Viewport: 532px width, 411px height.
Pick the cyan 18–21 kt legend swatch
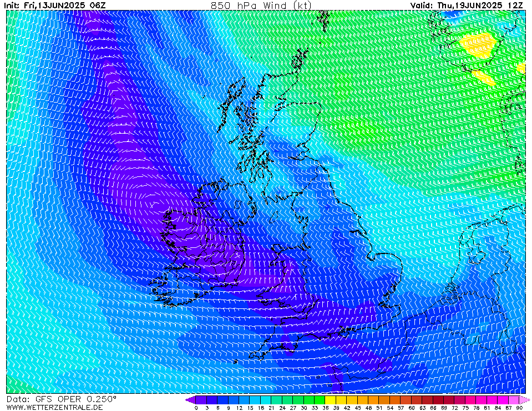click(266, 400)
